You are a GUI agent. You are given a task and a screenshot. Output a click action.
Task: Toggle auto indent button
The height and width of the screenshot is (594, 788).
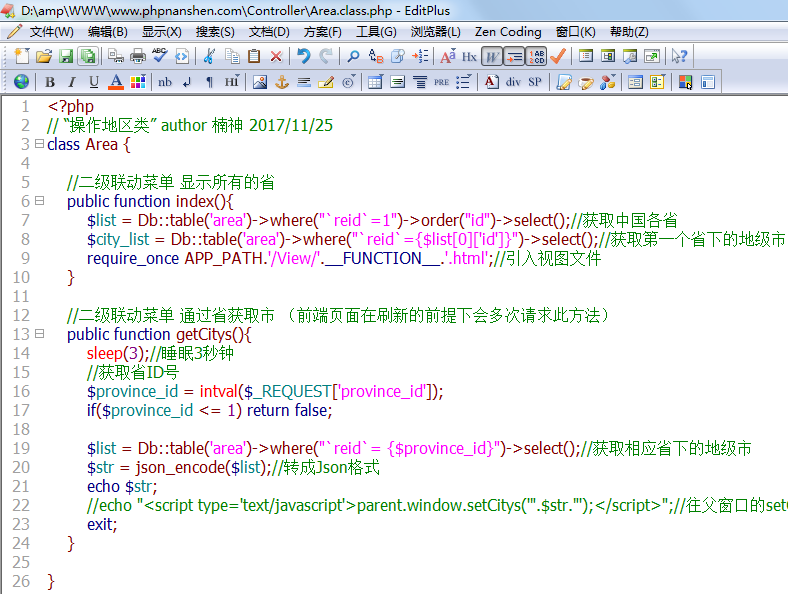coord(514,56)
